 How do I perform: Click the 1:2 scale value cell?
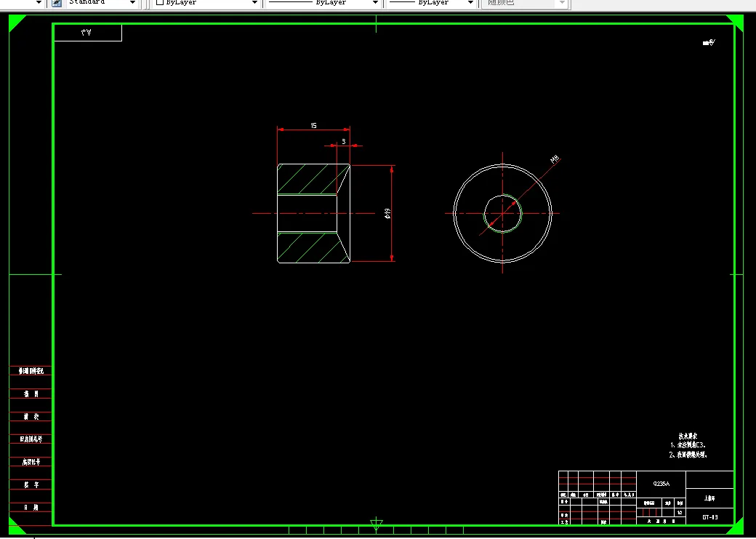680,513
